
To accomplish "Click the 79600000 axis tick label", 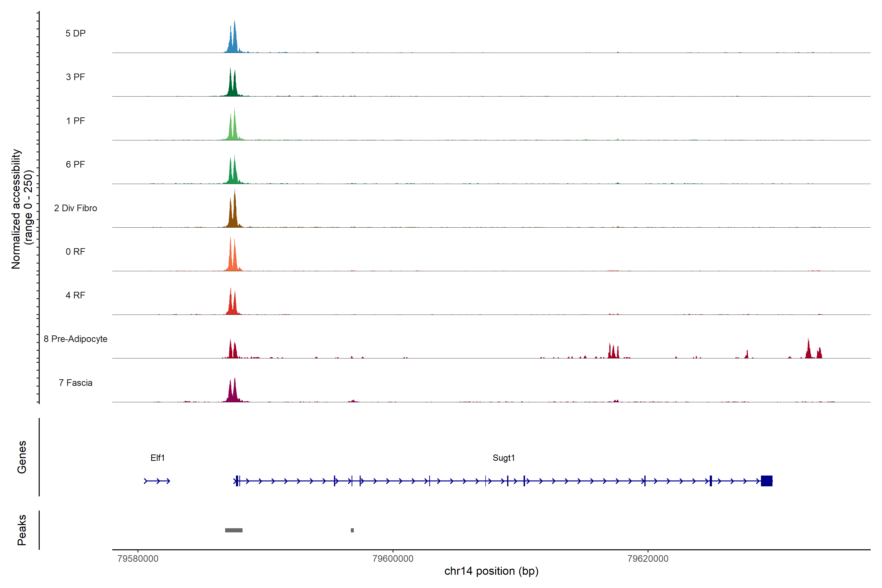I will [x=393, y=558].
